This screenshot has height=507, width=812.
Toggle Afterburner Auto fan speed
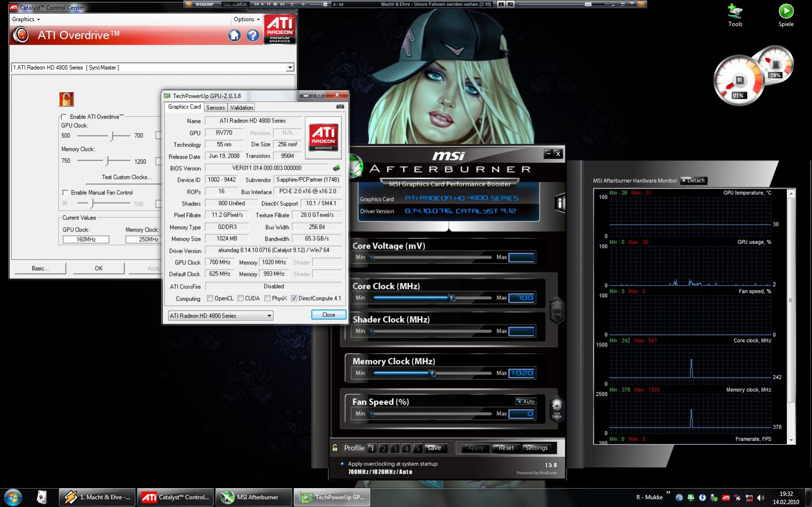526,402
